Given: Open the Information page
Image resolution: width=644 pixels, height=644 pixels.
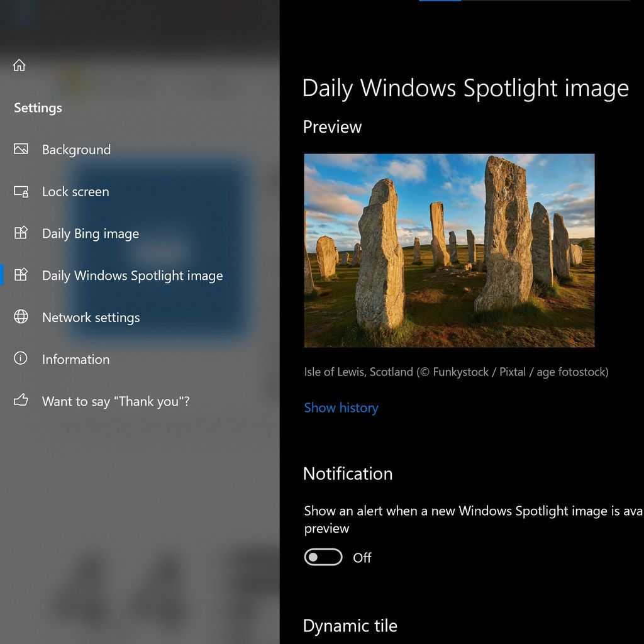Looking at the screenshot, I should tap(75, 359).
